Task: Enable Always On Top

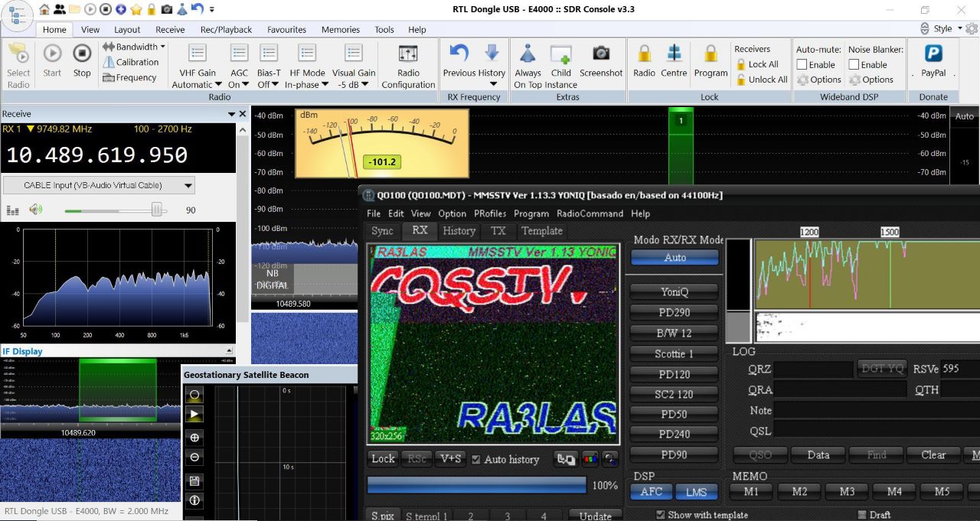Action: pos(528,65)
